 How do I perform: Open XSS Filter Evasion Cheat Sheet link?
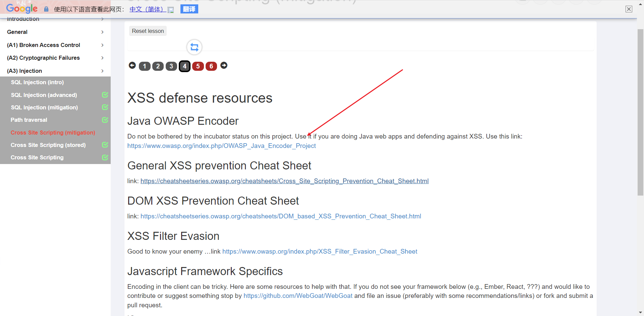point(320,251)
